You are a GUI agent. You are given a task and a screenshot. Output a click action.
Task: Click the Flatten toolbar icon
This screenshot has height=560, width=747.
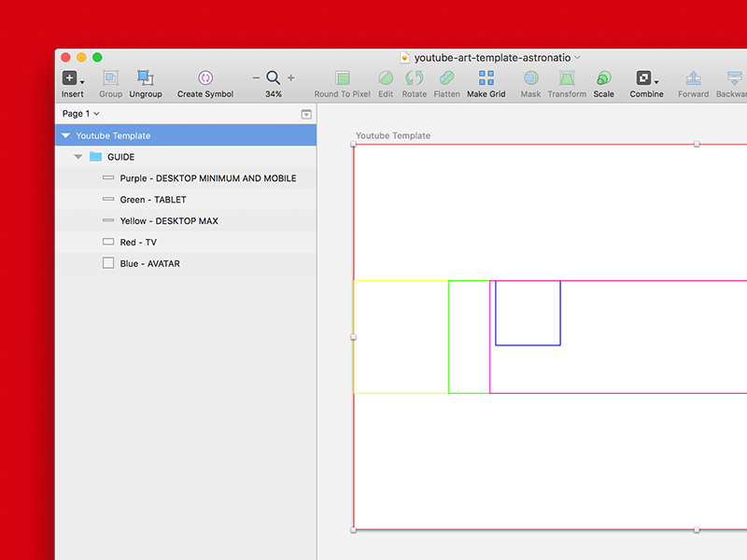pos(447,78)
